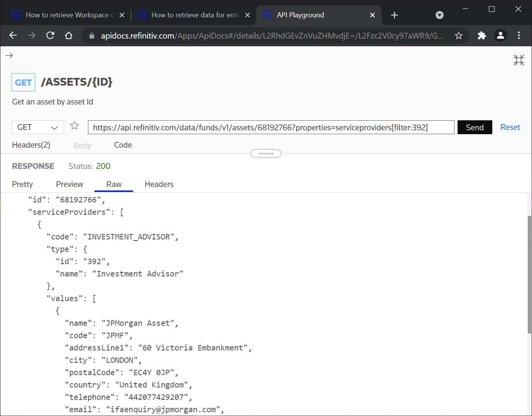Viewport: 532px width, 416px height.
Task: Open a new browser tab with plus
Action: (394, 15)
